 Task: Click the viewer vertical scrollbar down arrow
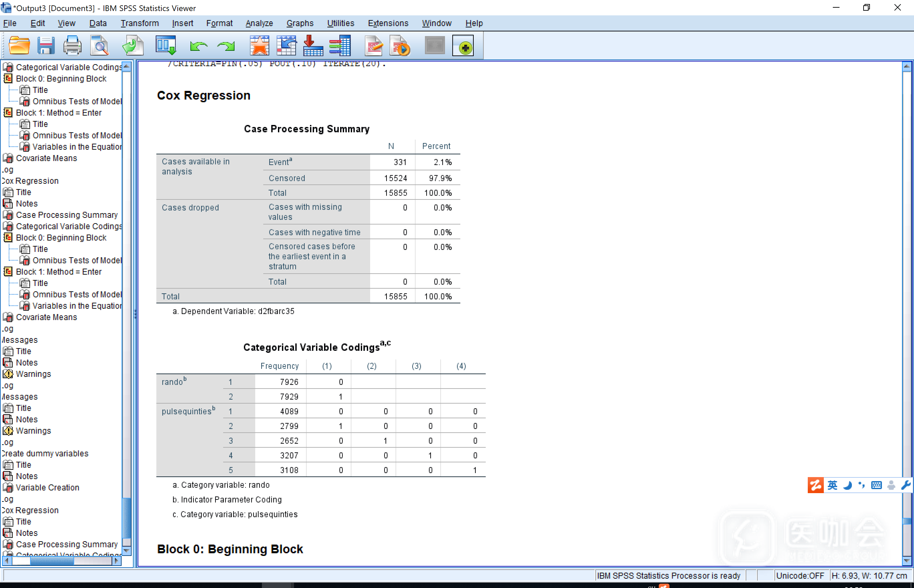pos(907,561)
